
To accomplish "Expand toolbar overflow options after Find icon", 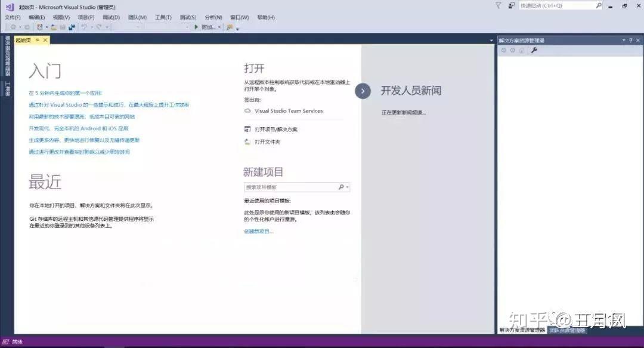I will (x=237, y=29).
